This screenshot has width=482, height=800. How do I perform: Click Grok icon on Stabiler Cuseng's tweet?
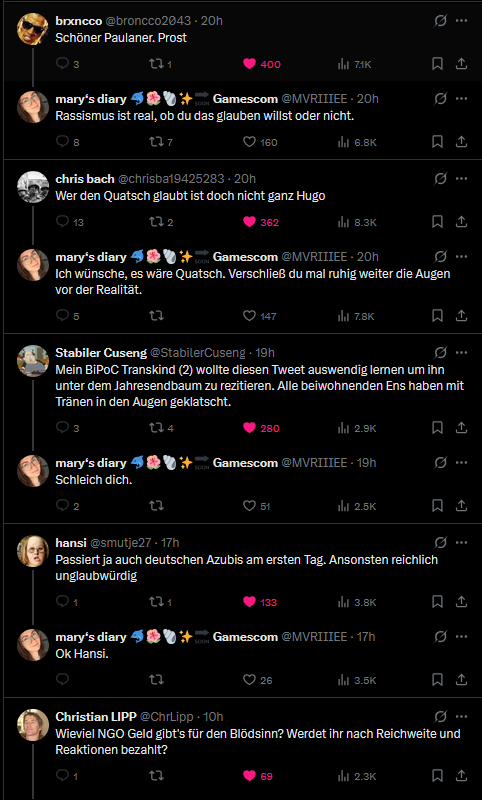click(441, 353)
